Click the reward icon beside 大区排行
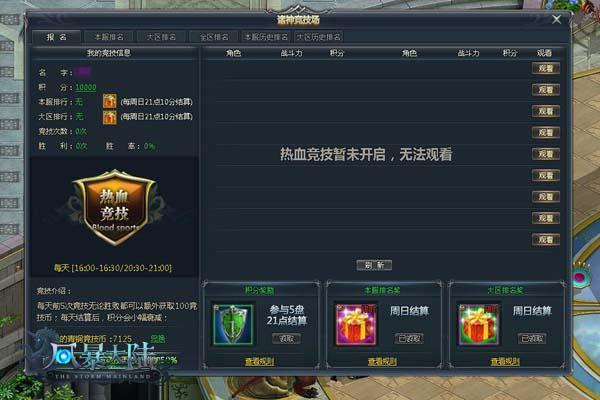This screenshot has width=600, height=400. point(109,116)
